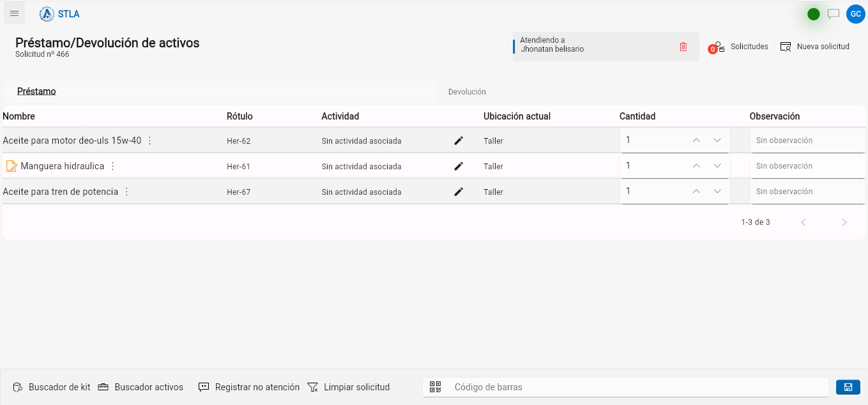Click the name Manguera hidraulica
The image size is (868, 405).
point(63,166)
